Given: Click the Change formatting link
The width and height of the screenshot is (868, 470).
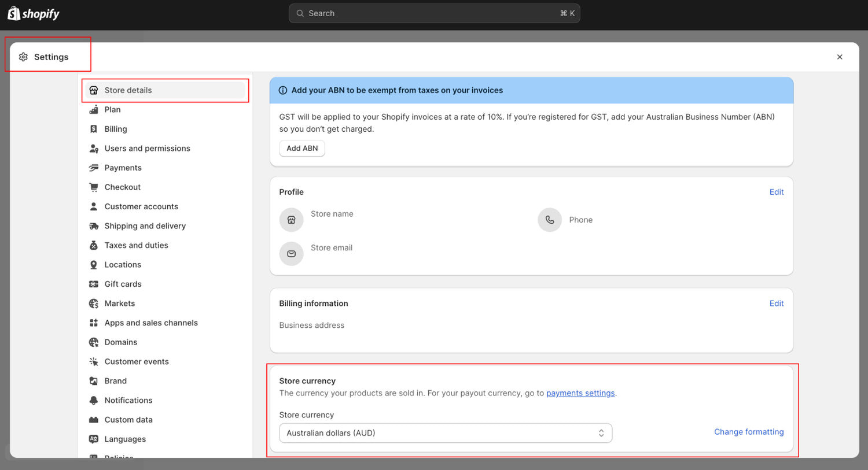Looking at the screenshot, I should (x=748, y=432).
